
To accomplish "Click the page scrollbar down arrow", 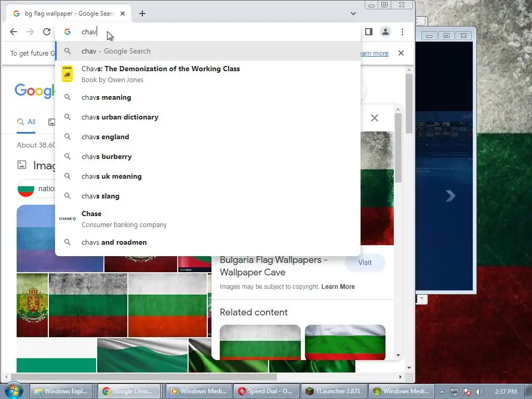I will [409, 368].
